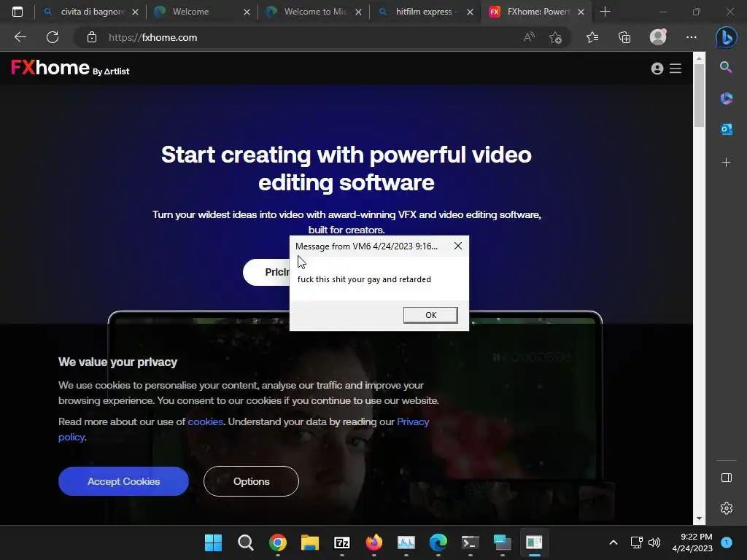Open cookie Options
747x560 pixels.
pos(251,481)
